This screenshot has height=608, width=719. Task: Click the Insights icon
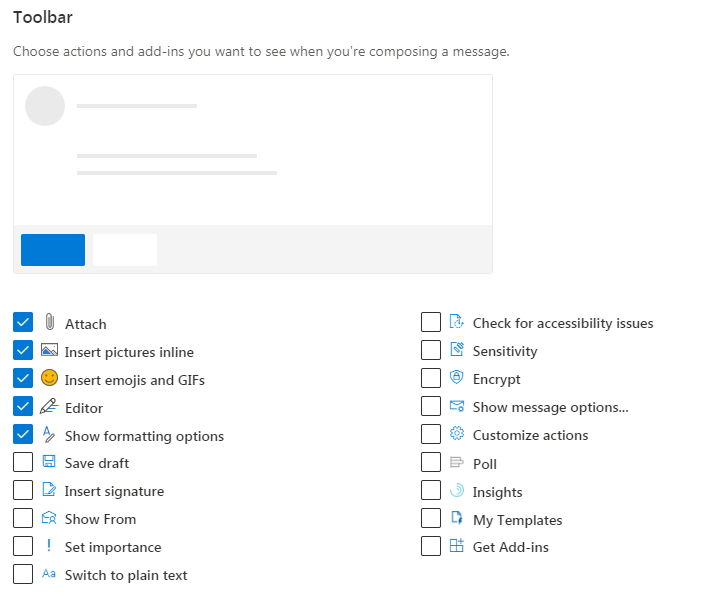click(x=457, y=490)
